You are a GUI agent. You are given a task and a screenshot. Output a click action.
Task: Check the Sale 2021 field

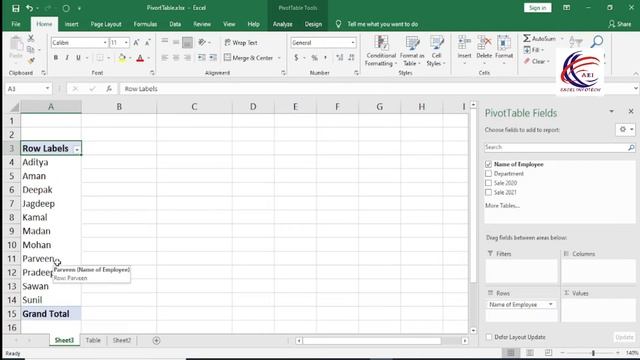point(488,192)
